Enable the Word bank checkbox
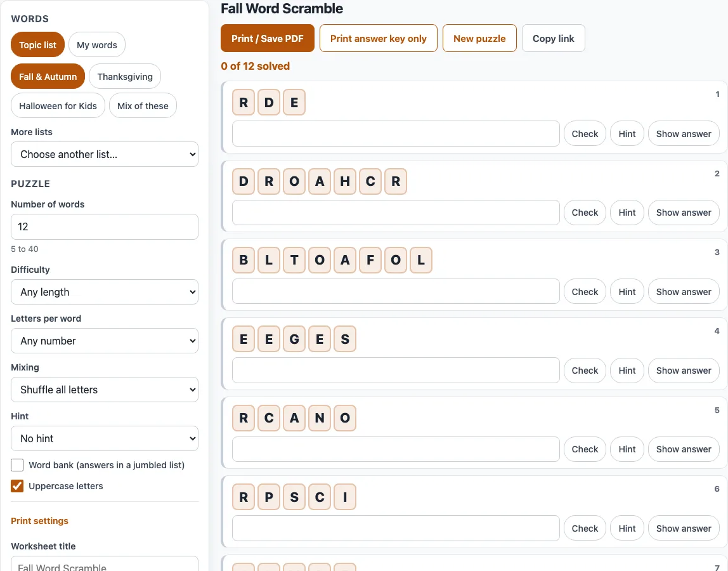 tap(17, 465)
